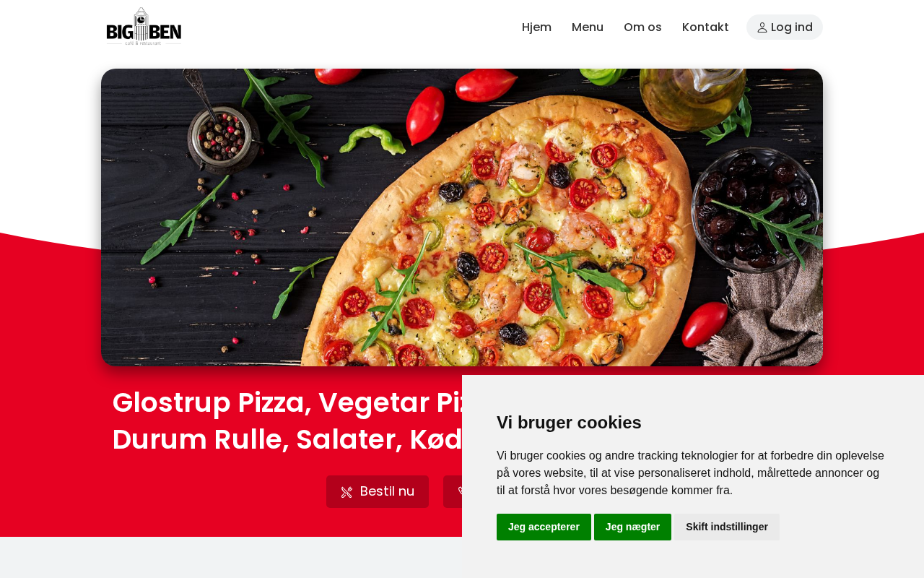Open the Menu navigation item
The height and width of the screenshot is (578, 924).
(x=588, y=27)
